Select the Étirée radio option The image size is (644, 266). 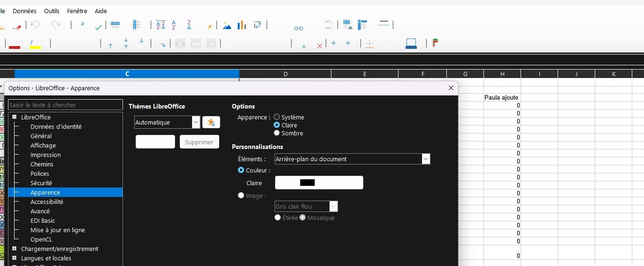(x=278, y=218)
